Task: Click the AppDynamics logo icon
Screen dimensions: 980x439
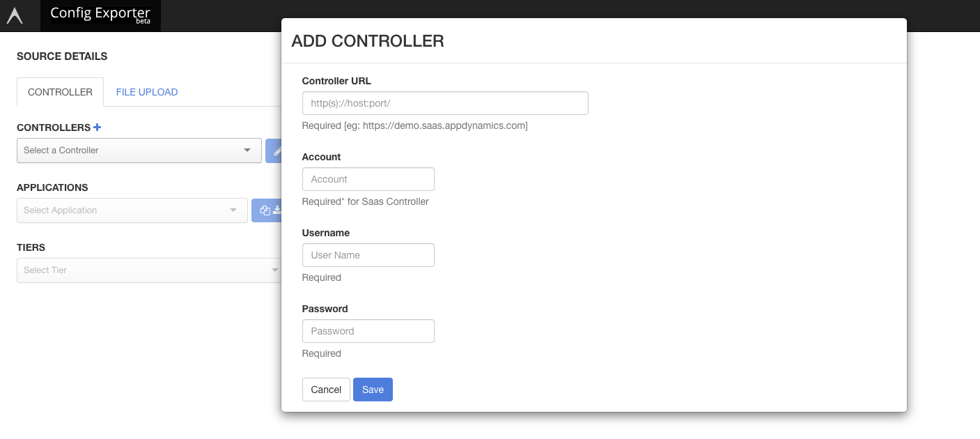Action: coord(15,15)
